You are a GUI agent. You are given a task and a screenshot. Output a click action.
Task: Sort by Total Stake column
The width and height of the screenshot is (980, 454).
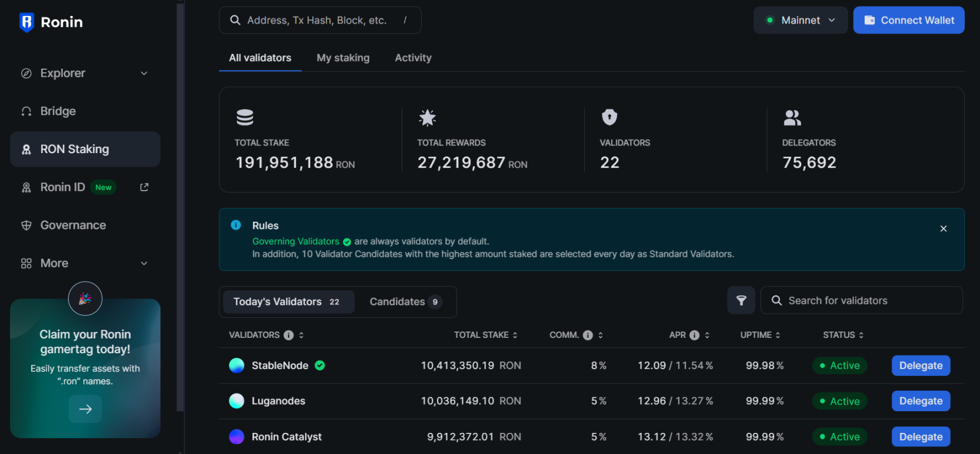[x=486, y=335]
